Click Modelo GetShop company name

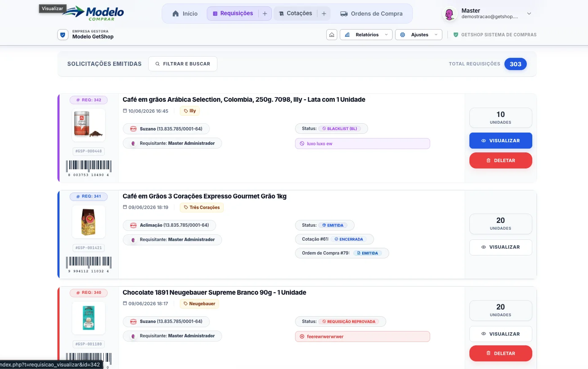[93, 37]
